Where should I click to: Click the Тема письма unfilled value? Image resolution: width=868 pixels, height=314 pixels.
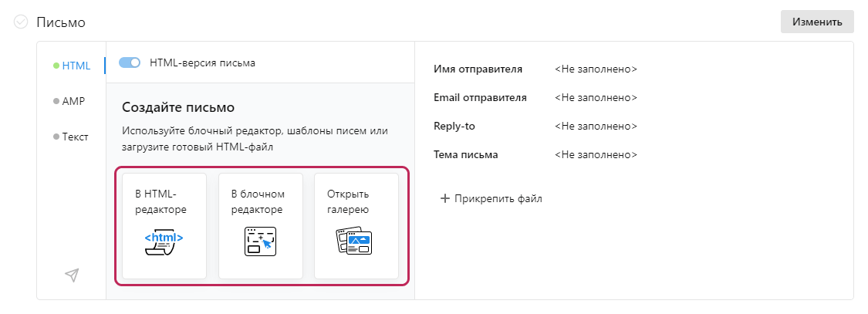[596, 154]
